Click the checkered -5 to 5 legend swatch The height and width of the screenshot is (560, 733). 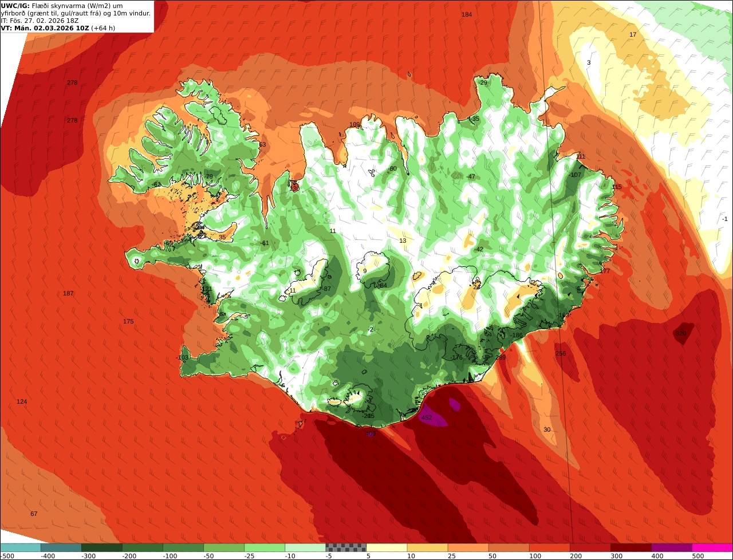pos(346,547)
